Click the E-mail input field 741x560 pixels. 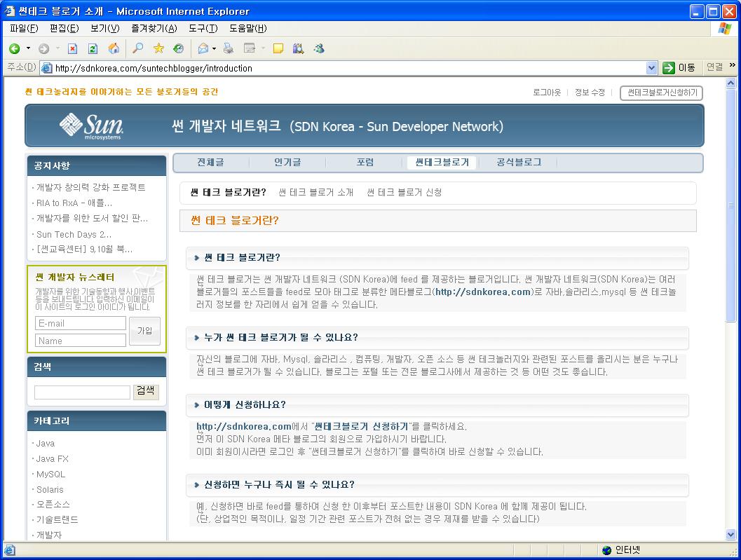click(80, 323)
